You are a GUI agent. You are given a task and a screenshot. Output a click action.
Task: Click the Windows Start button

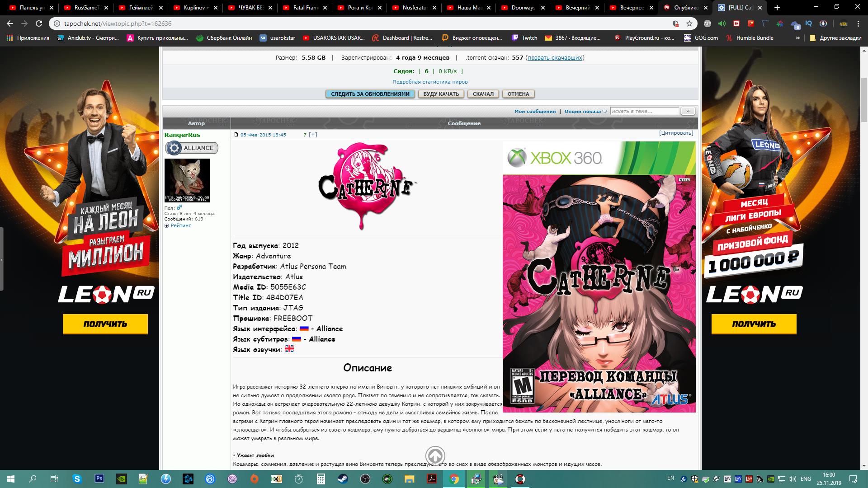[x=11, y=479]
